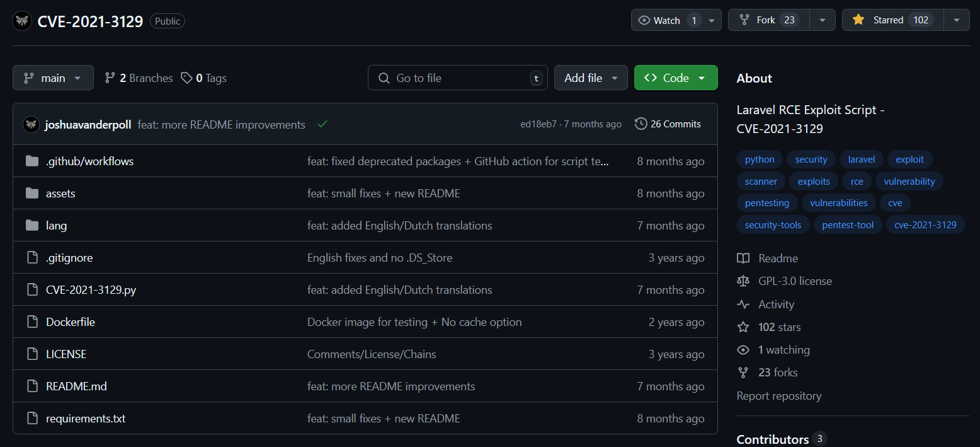Open commit hash ed18eb7
The image size is (980, 447).
tap(538, 124)
